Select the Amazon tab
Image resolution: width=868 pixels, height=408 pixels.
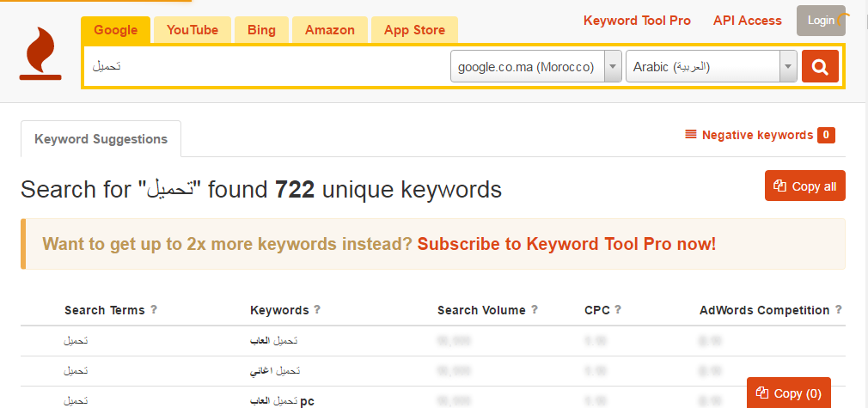coord(329,30)
